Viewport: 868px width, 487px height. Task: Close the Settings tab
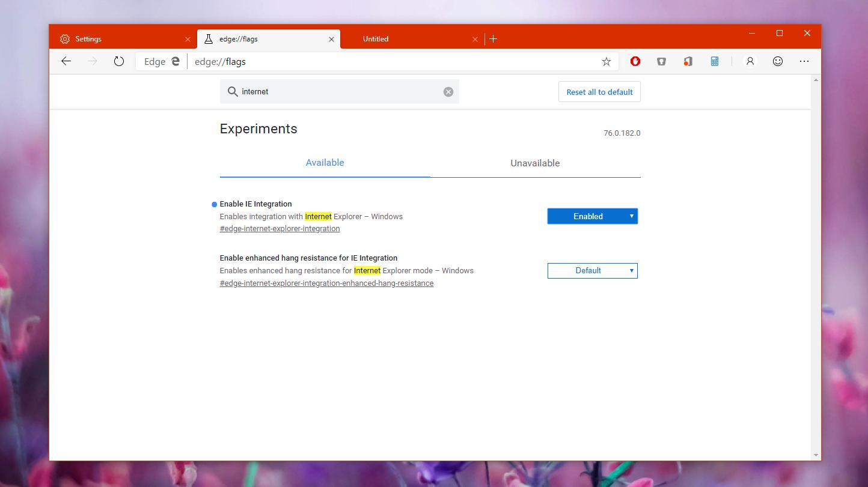pos(188,39)
